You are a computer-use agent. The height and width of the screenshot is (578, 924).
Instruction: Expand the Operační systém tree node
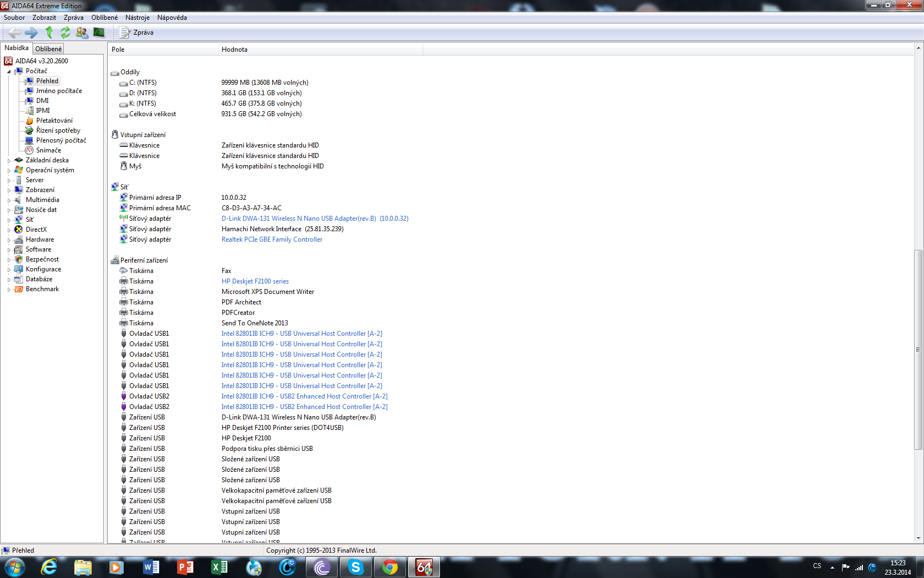9,171
